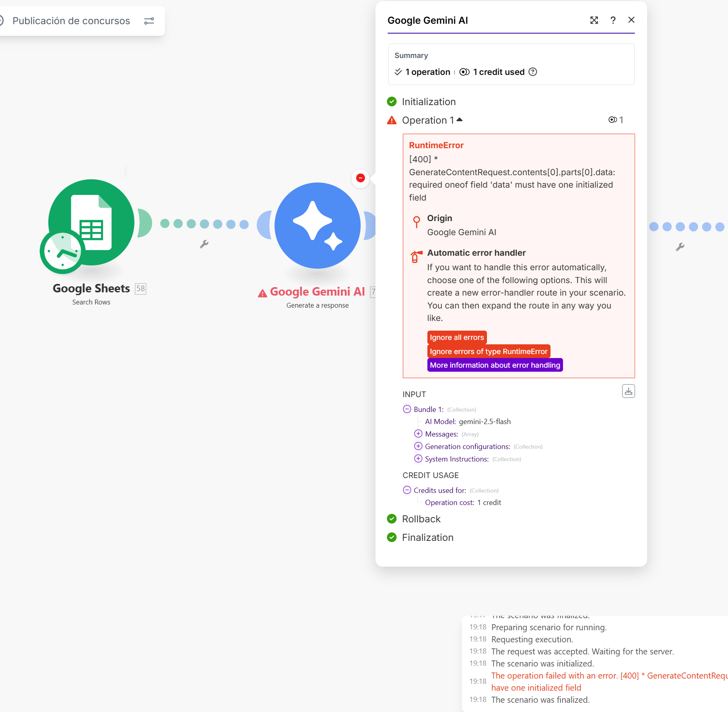Click the wrench on the route after Gemini
The image size is (728, 712).
click(680, 247)
